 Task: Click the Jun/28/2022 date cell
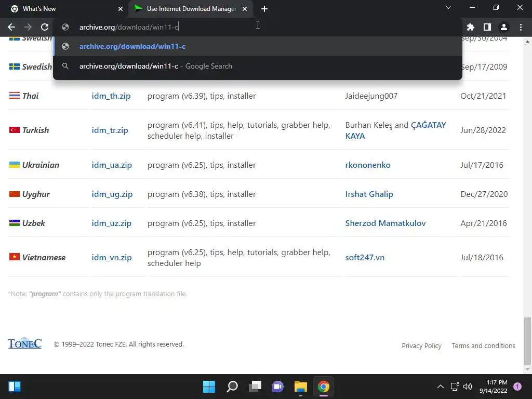point(483,130)
